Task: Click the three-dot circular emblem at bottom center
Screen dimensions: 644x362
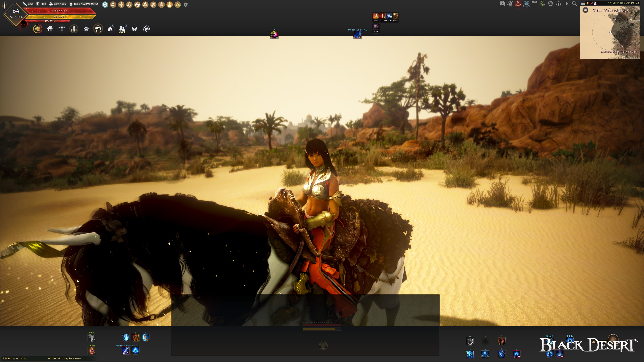Action: [323, 345]
